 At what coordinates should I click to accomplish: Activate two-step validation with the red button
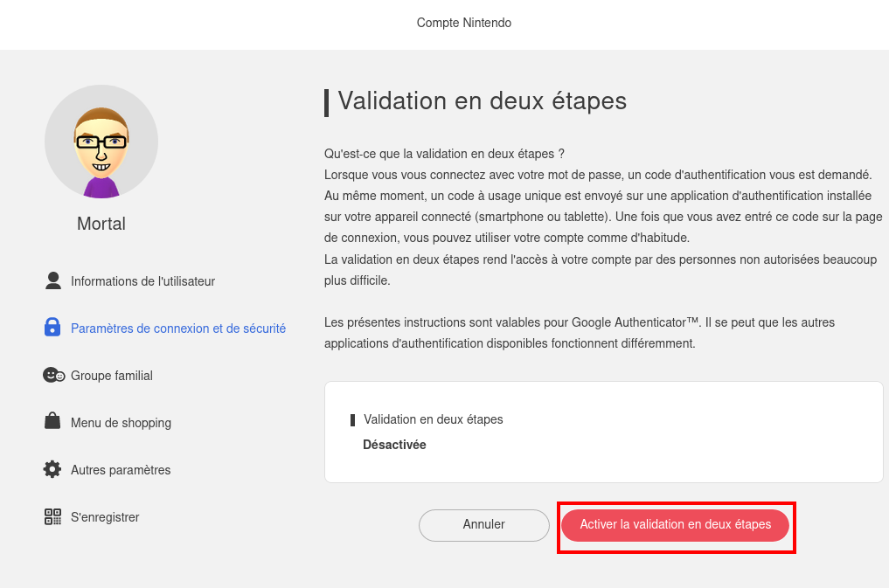675,525
